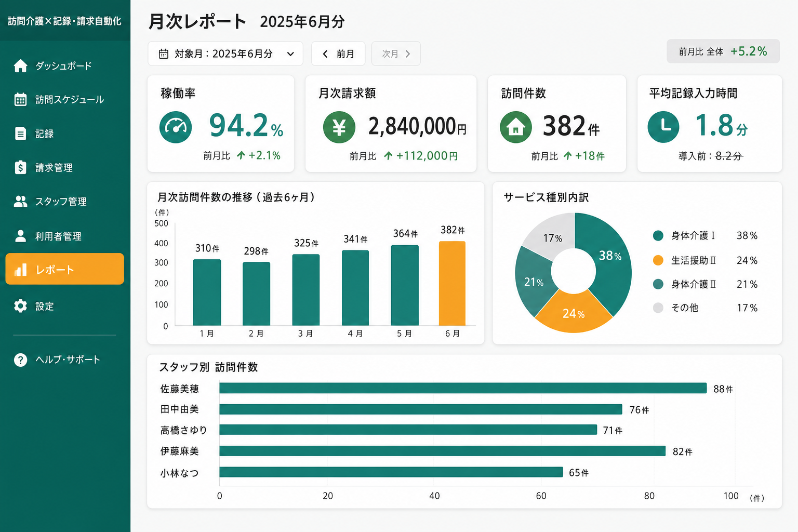The height and width of the screenshot is (532, 798).
Task: Click the 2,840,000円 billing amount
Action: pyautogui.click(x=418, y=126)
